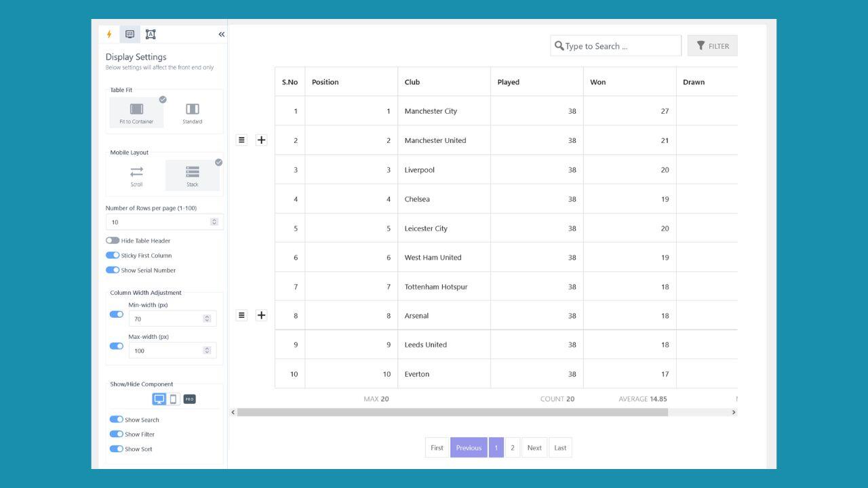
Task: Select Standard table fit option
Action: pyautogui.click(x=193, y=113)
